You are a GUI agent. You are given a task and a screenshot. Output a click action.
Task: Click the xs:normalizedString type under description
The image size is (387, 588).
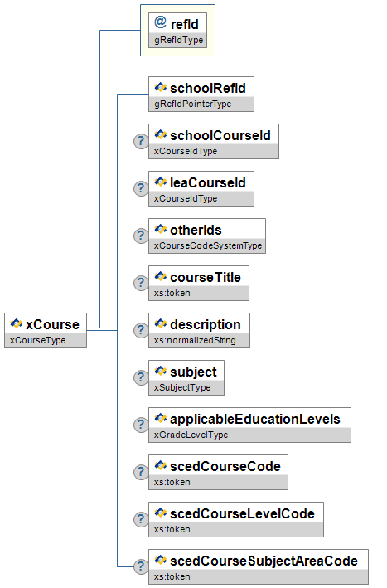coord(195,340)
